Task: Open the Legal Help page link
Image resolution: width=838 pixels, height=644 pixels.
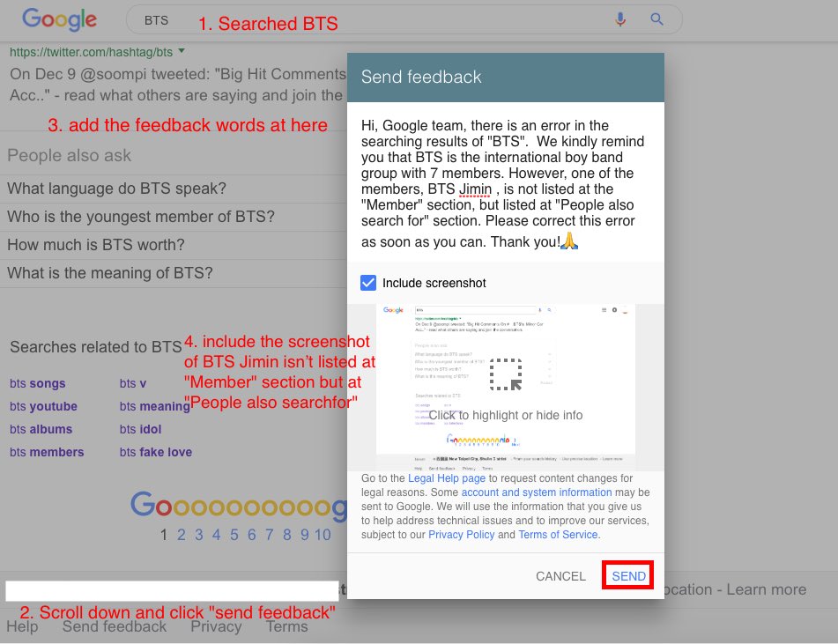Action: pyautogui.click(x=447, y=478)
